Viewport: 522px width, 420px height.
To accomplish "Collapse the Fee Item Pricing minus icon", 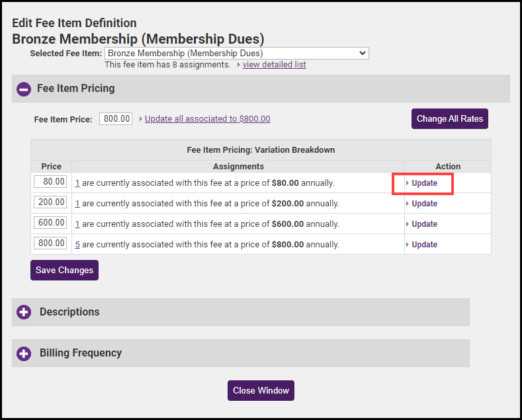I will (24, 89).
